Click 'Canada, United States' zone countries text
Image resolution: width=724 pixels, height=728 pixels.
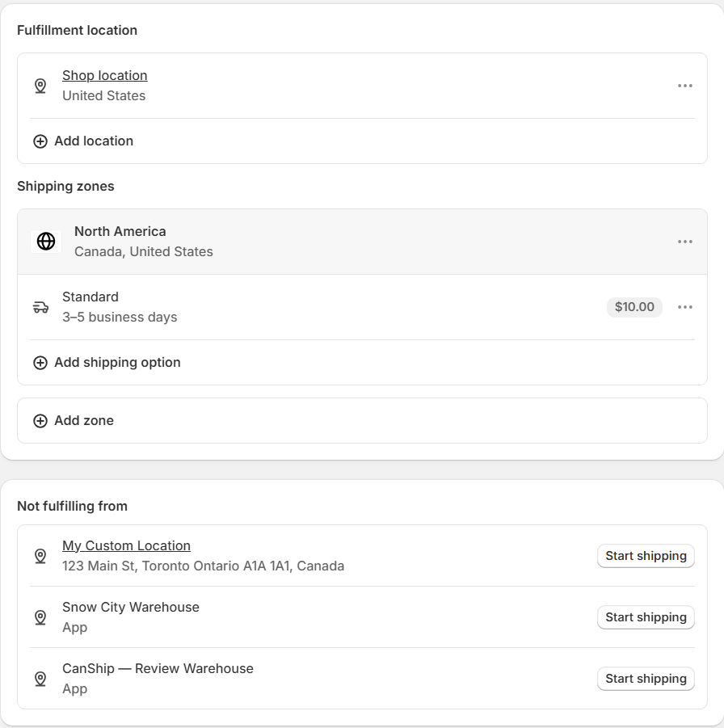pos(144,251)
